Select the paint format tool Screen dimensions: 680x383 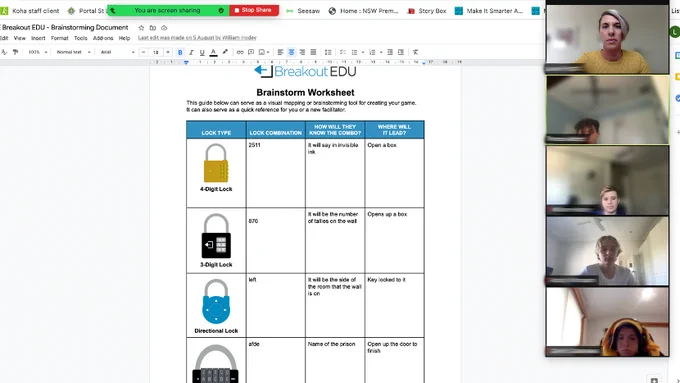(x=16, y=52)
